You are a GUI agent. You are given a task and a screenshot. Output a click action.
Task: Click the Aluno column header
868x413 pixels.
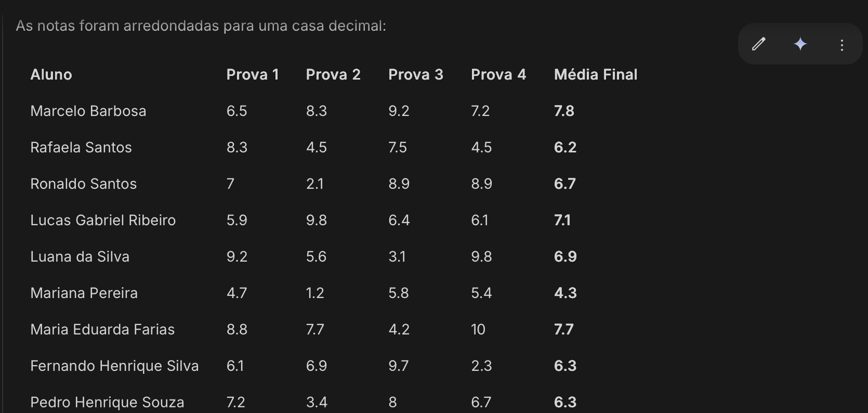tap(51, 74)
